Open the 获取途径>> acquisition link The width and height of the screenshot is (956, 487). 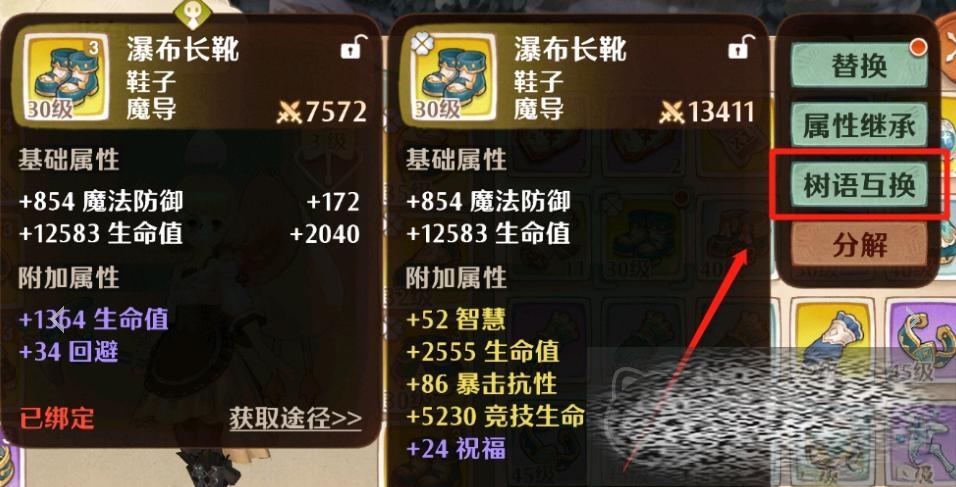pyautogui.click(x=295, y=419)
